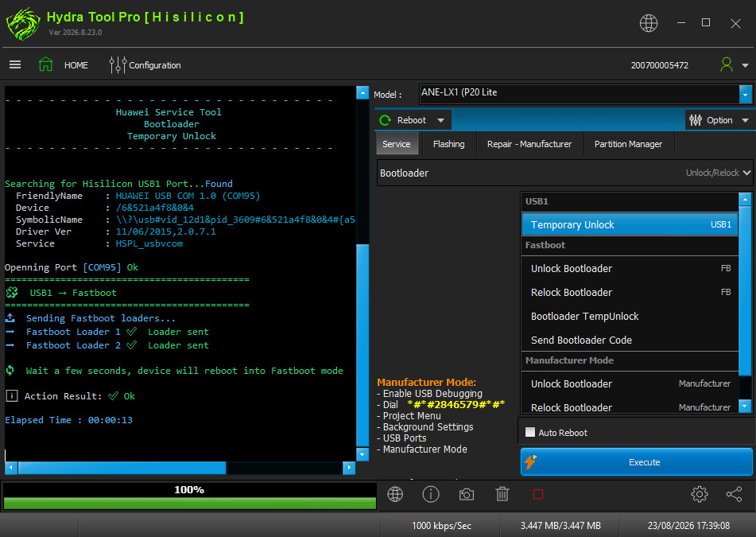Select Unlock Bootloader Manufacturer entry
Viewport: 756px width, 537px height.
pyautogui.click(x=630, y=383)
